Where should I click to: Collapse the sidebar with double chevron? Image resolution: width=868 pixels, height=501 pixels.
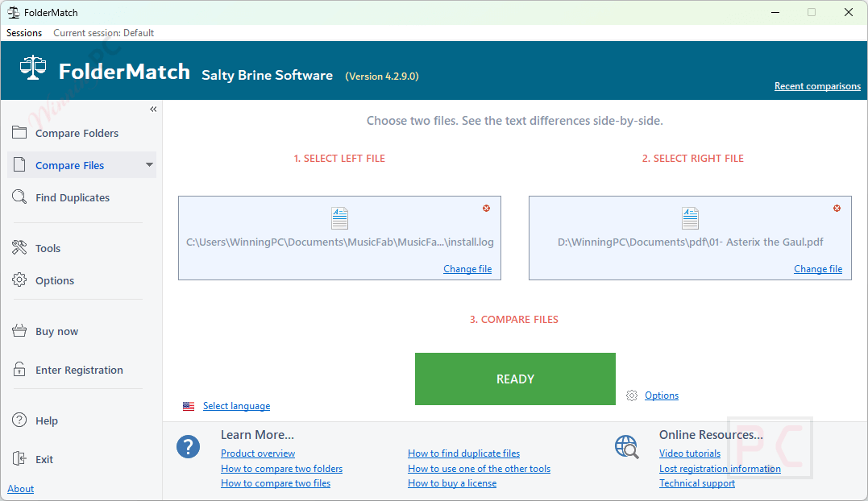[x=153, y=110]
